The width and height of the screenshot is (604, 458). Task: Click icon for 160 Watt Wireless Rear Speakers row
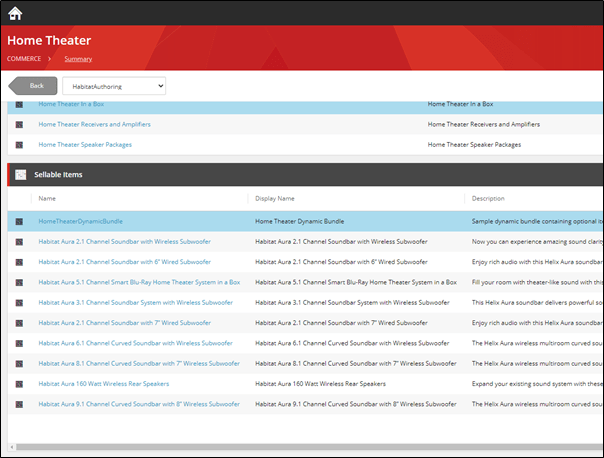19,384
